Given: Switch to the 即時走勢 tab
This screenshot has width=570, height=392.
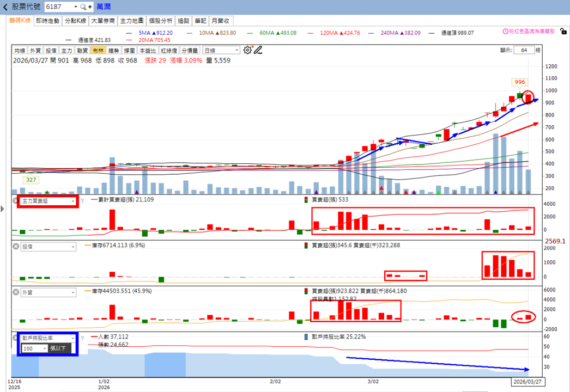Looking at the screenshot, I should coord(47,21).
